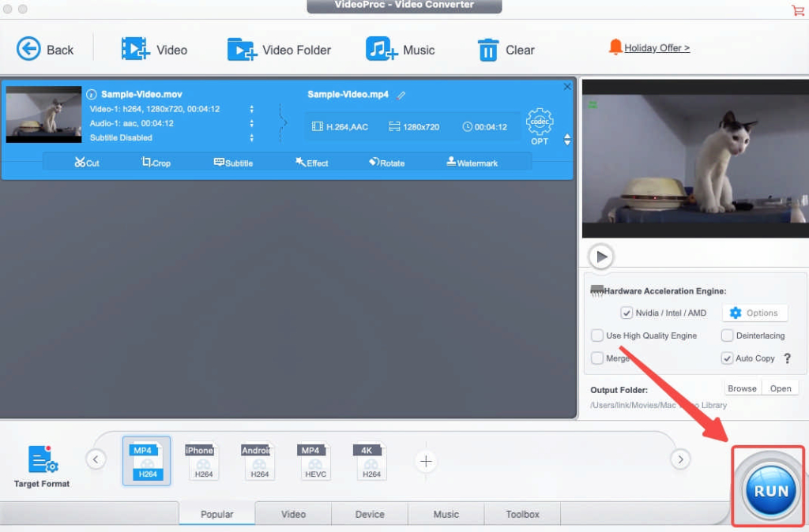The image size is (809, 532).
Task: Add a new video file for conversion
Action: click(x=156, y=49)
